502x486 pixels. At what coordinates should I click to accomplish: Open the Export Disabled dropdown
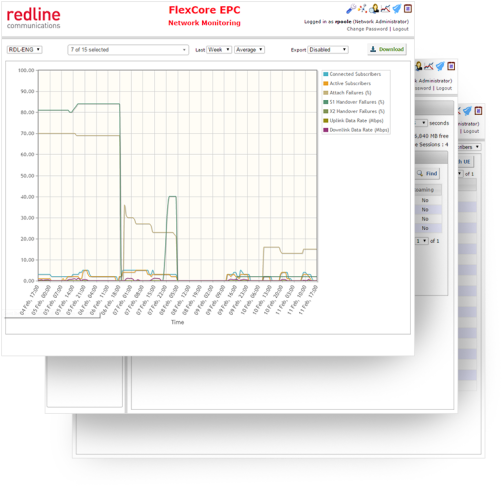click(x=328, y=50)
